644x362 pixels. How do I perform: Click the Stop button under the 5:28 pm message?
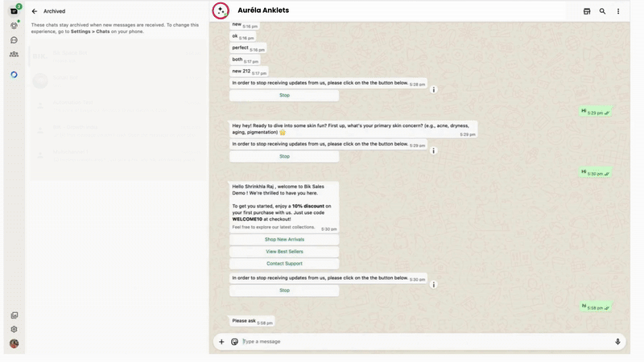pos(284,95)
